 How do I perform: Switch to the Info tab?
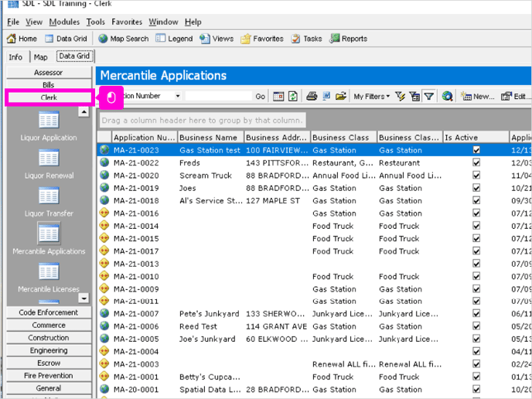point(15,57)
